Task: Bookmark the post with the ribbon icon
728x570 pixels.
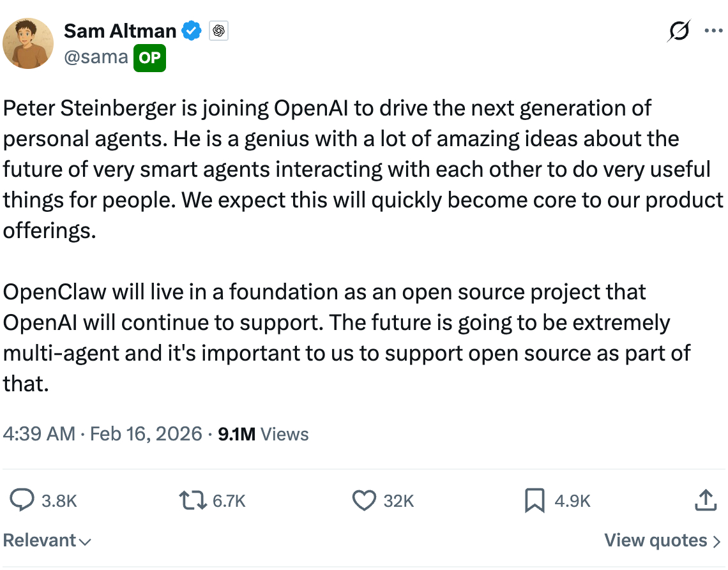Action: [535, 501]
